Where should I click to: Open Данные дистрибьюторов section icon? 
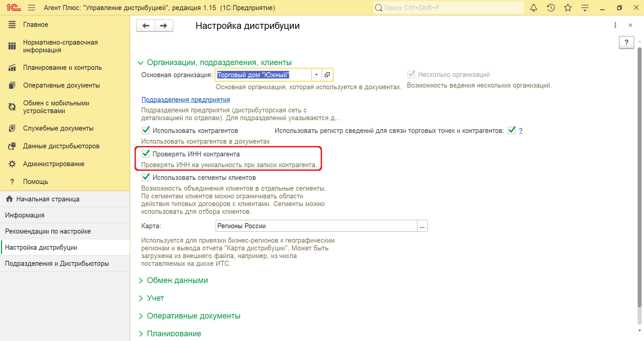(x=12, y=146)
